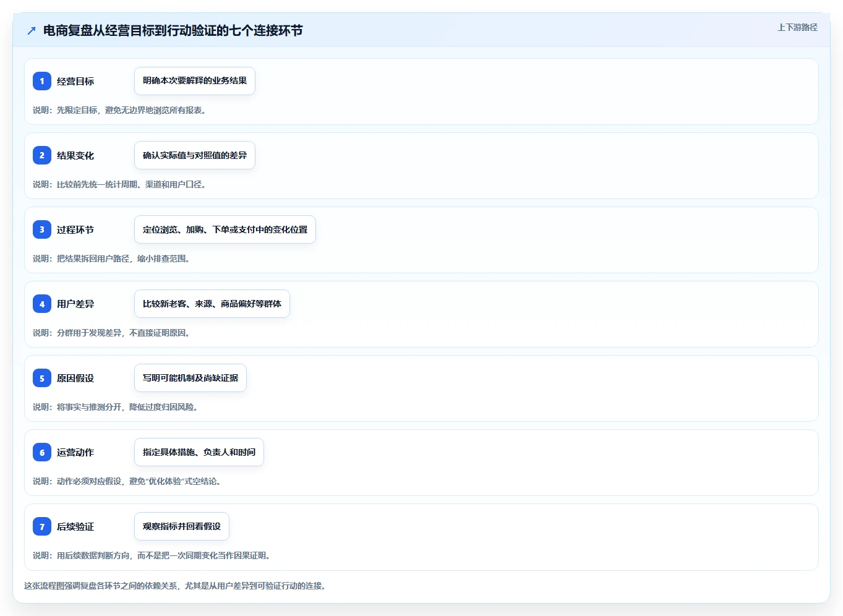This screenshot has width=843, height=616.
Task: Select the number 2 step badge
Action: (x=42, y=155)
